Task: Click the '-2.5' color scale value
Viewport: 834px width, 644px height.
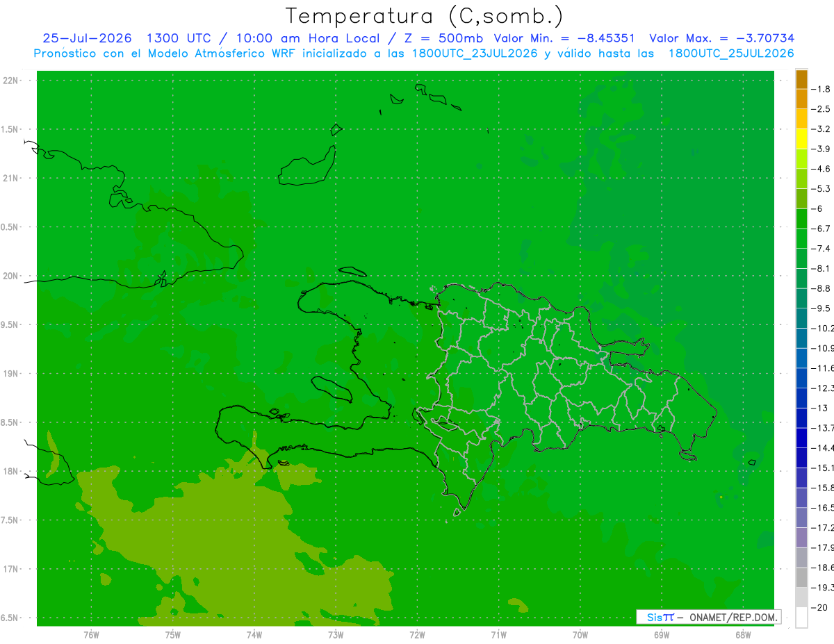Action: (821, 109)
